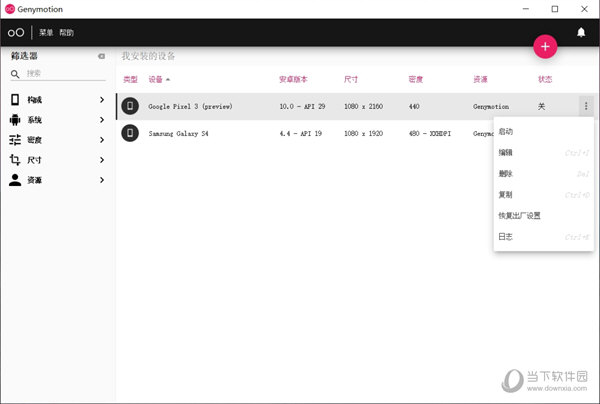
Task: Click the Genymotion oO logo in the header
Action: click(x=16, y=33)
